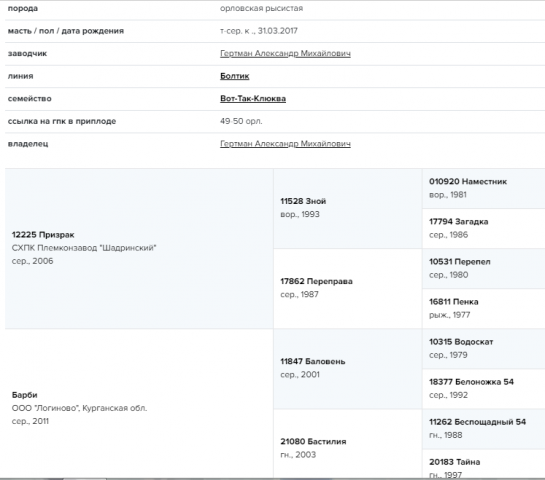Open the Вот-Так-Клюква family link
This screenshot has height=480, width=545.
[253, 99]
